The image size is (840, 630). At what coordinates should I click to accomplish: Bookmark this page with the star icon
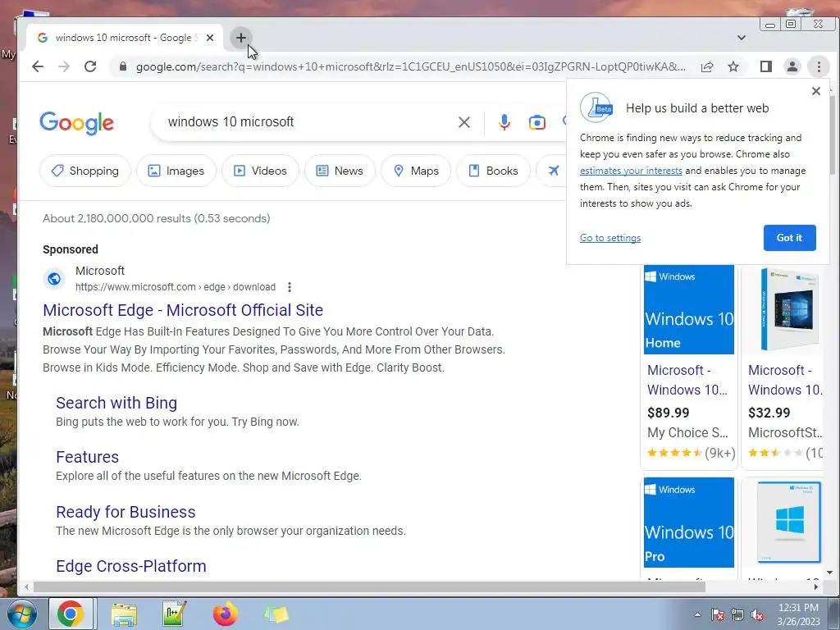point(733,66)
